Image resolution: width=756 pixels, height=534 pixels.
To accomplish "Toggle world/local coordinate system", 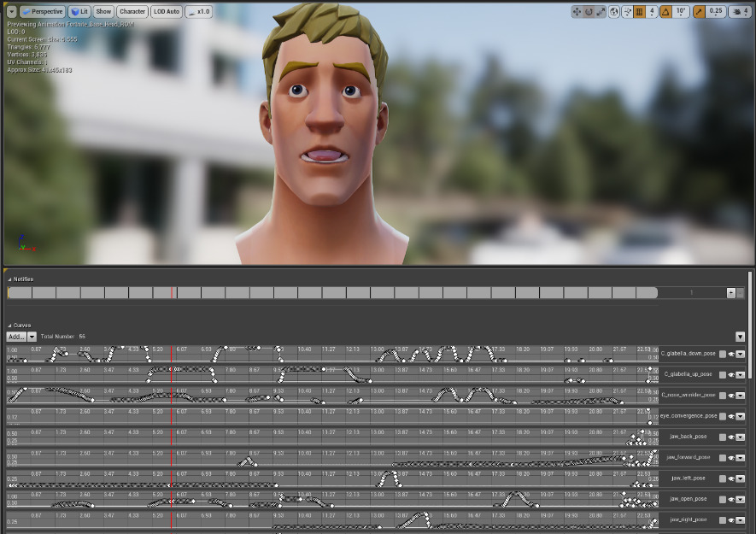I will point(613,10).
